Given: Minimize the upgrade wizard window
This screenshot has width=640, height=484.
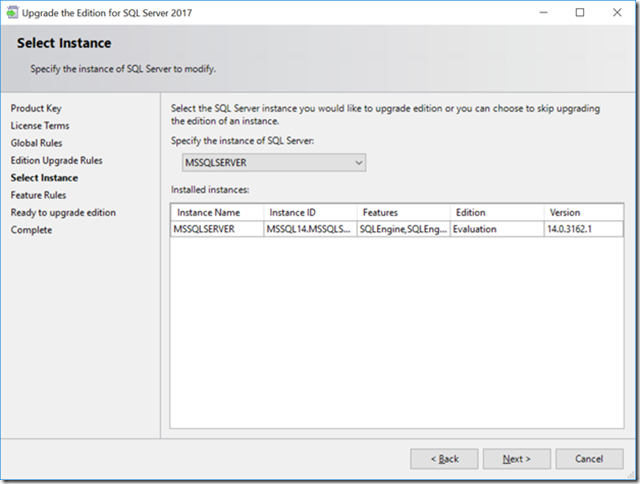Looking at the screenshot, I should (x=543, y=13).
